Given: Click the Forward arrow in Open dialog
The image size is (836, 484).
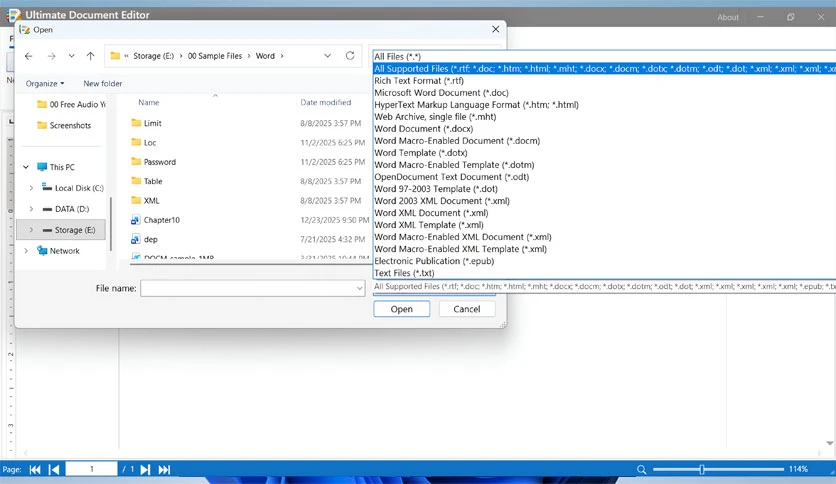Looking at the screenshot, I should pyautogui.click(x=51, y=56).
